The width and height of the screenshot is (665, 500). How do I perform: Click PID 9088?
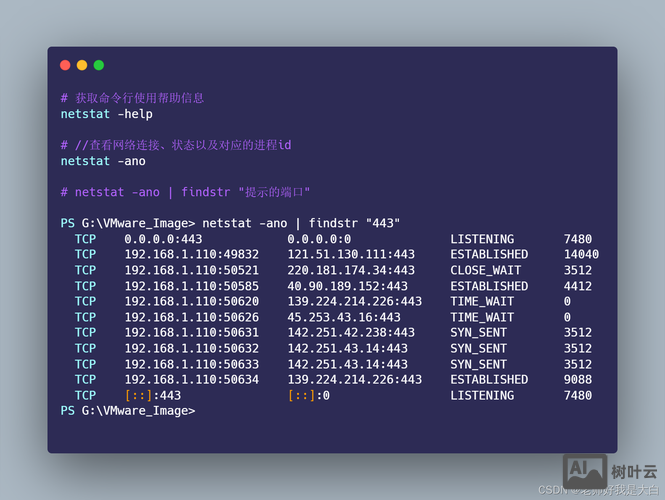coord(578,380)
